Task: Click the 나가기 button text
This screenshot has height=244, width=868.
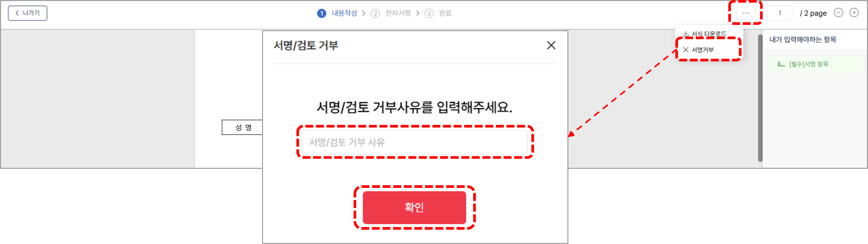Action: [x=31, y=13]
